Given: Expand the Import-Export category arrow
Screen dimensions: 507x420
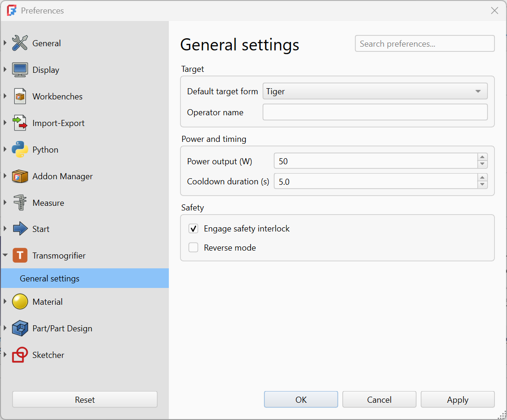Looking at the screenshot, I should tap(5, 123).
